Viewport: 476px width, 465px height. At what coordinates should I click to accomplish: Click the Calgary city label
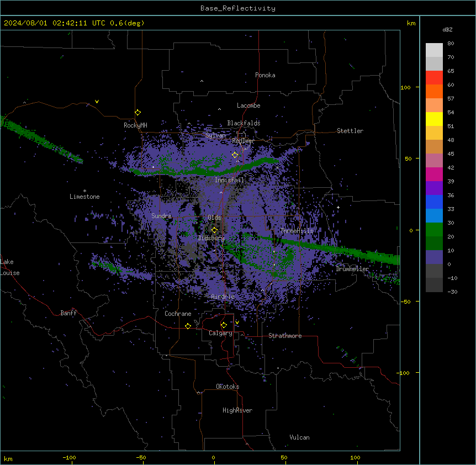tap(220, 333)
